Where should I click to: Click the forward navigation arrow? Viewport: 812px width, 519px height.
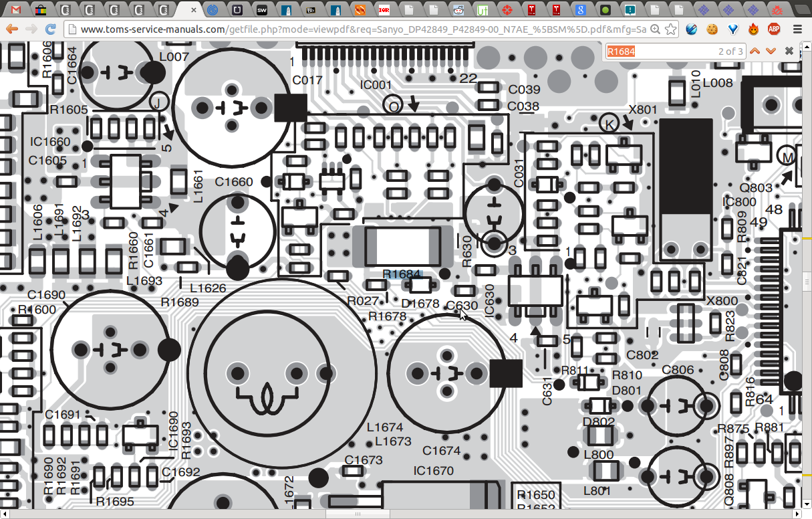coord(31,29)
